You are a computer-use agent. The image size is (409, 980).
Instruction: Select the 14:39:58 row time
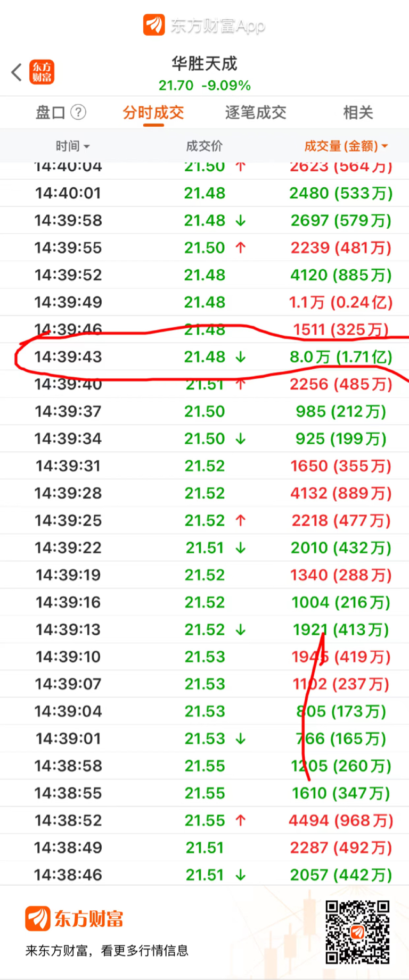pyautogui.click(x=68, y=220)
